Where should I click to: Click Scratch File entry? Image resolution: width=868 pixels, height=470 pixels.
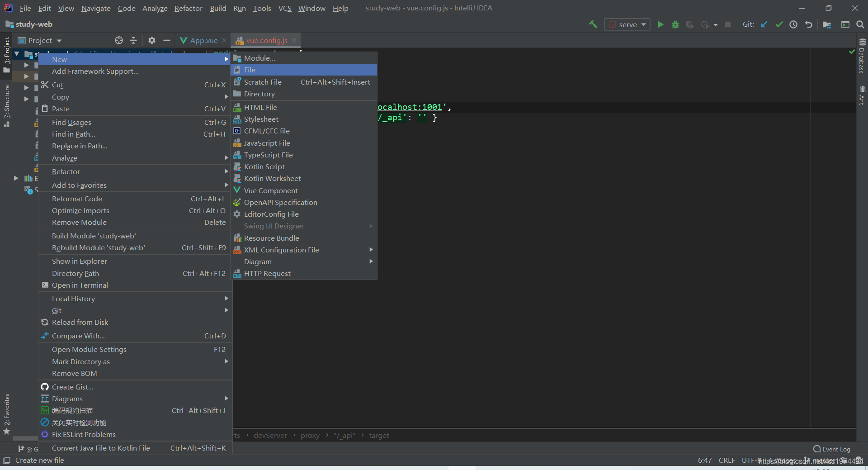304,82
